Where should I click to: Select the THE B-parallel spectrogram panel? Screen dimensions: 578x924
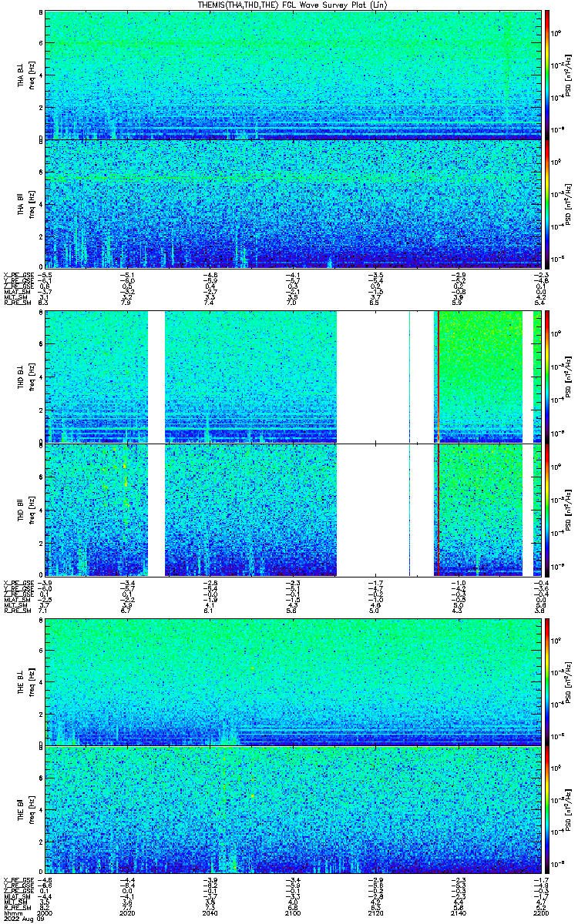coord(294,810)
